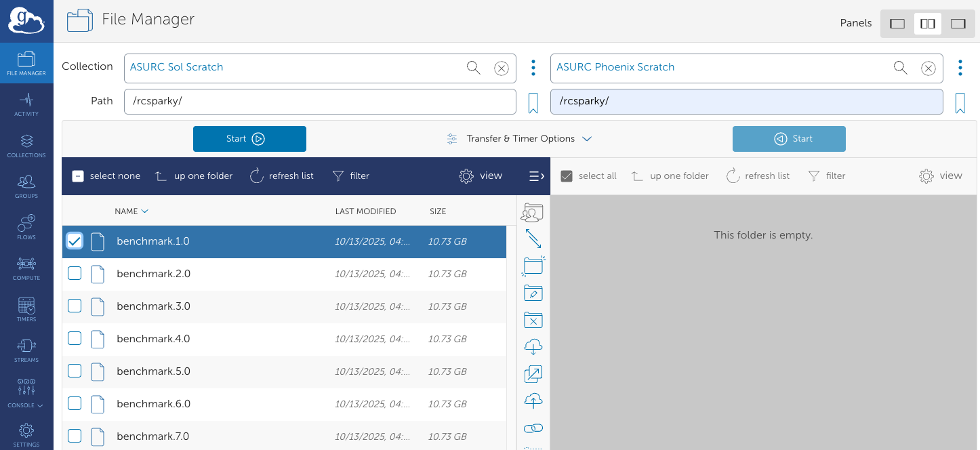Navigate to Activity in the sidebar
This screenshot has height=450, width=980.
point(26,103)
